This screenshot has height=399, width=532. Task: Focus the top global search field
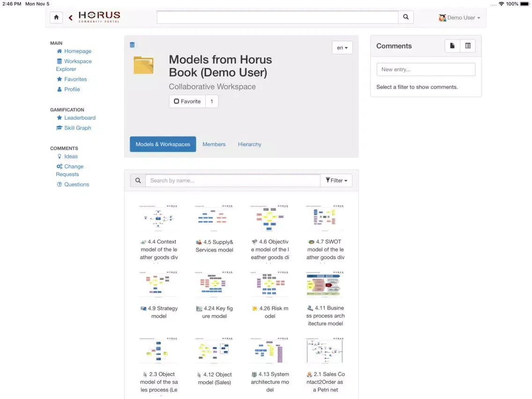pyautogui.click(x=278, y=17)
